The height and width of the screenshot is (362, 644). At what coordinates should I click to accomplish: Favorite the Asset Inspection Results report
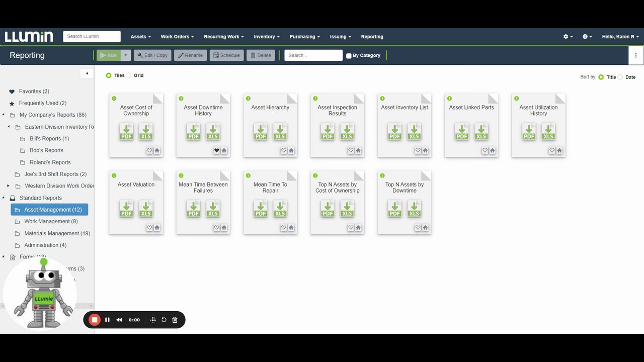(351, 150)
